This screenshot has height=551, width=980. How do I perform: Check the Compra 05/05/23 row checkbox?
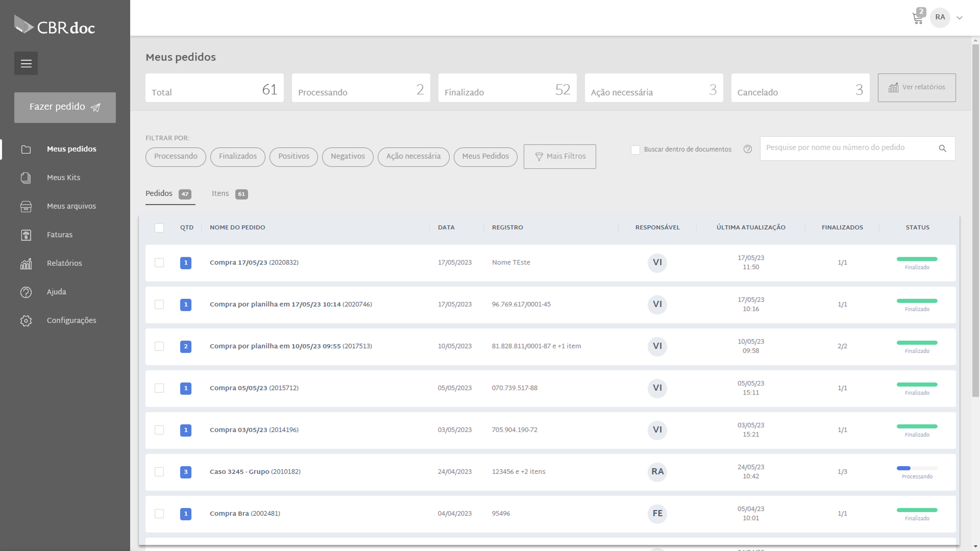coord(159,388)
